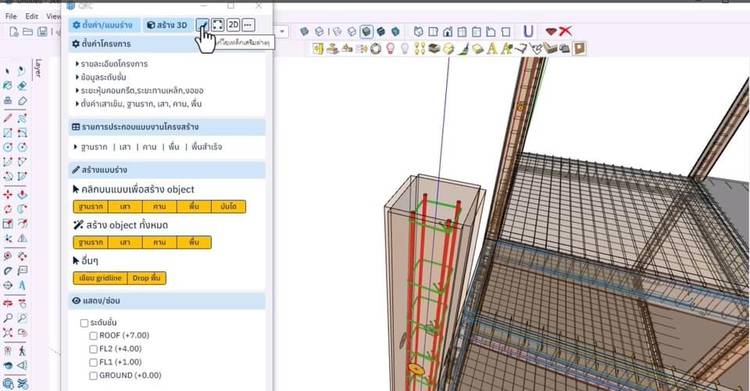This screenshot has width=750, height=391.
Task: Click คาน in click-to-create object row
Action: coord(160,207)
